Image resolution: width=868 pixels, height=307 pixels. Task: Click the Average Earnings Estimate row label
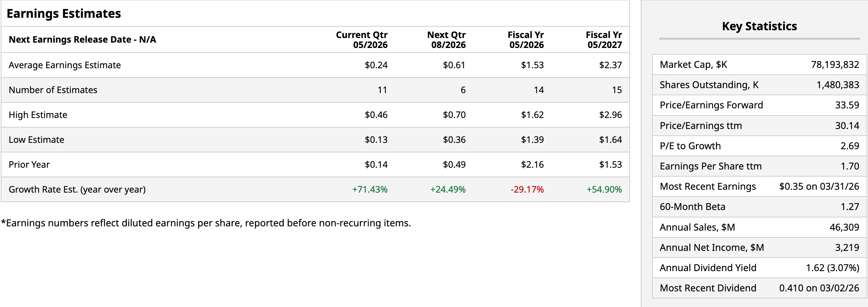65,65
